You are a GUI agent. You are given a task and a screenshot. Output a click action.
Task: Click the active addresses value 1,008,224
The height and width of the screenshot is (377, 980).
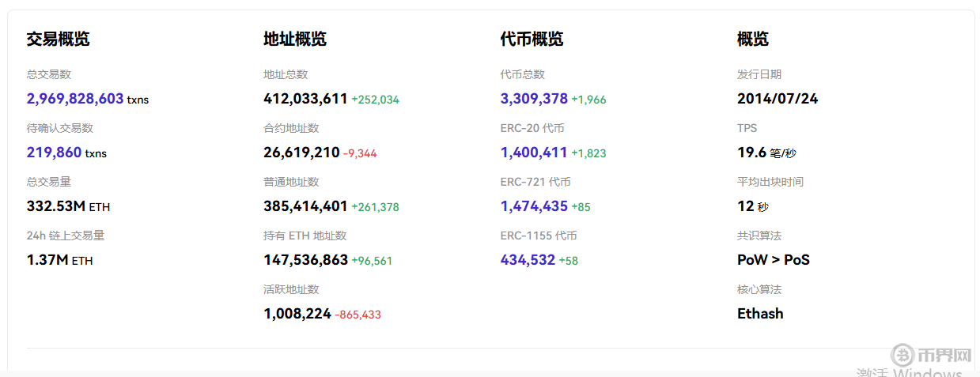pos(297,314)
